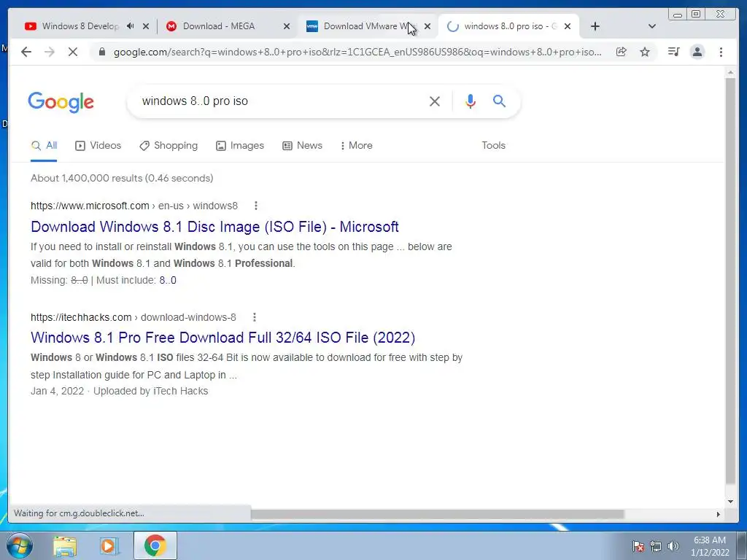
Task: Select the All search results tab
Action: (44, 145)
